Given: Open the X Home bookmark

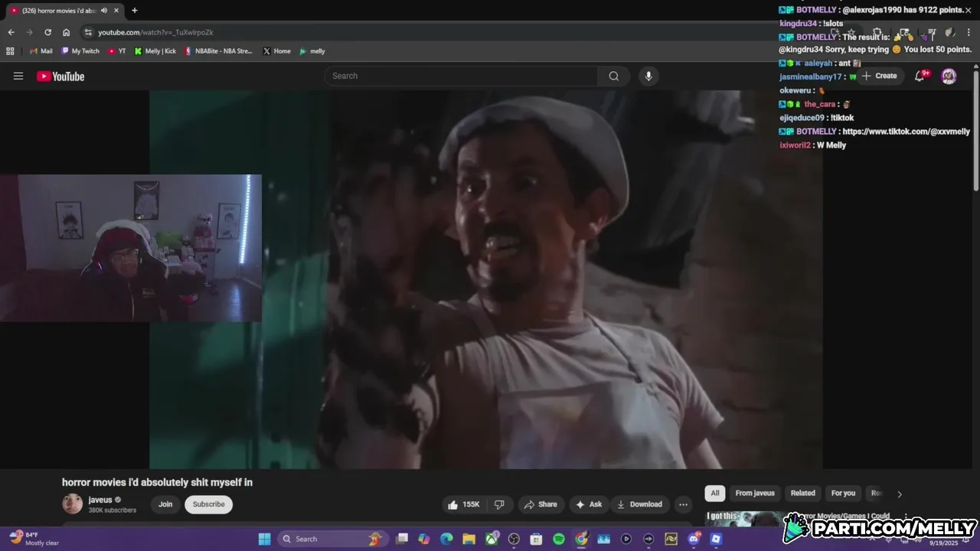Looking at the screenshot, I should [276, 51].
